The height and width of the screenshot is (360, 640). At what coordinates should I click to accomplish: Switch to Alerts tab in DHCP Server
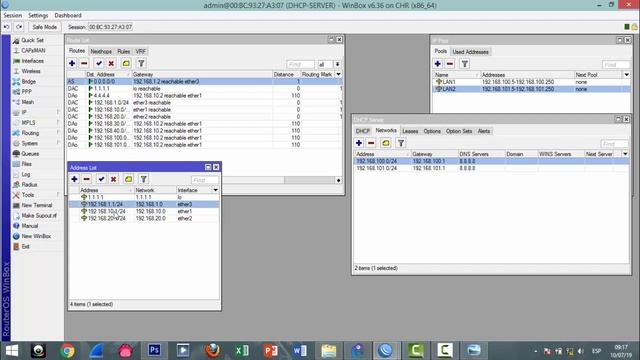[x=484, y=131]
